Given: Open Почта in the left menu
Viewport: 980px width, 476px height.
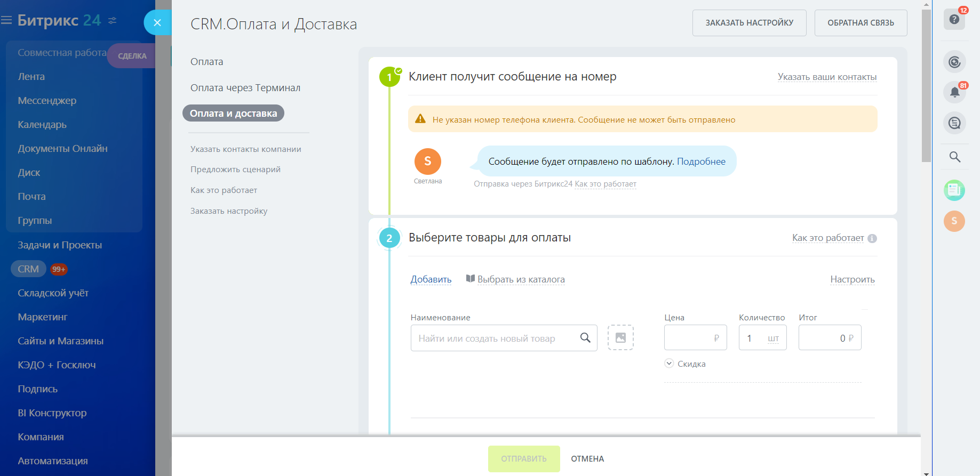Looking at the screenshot, I should point(31,197).
